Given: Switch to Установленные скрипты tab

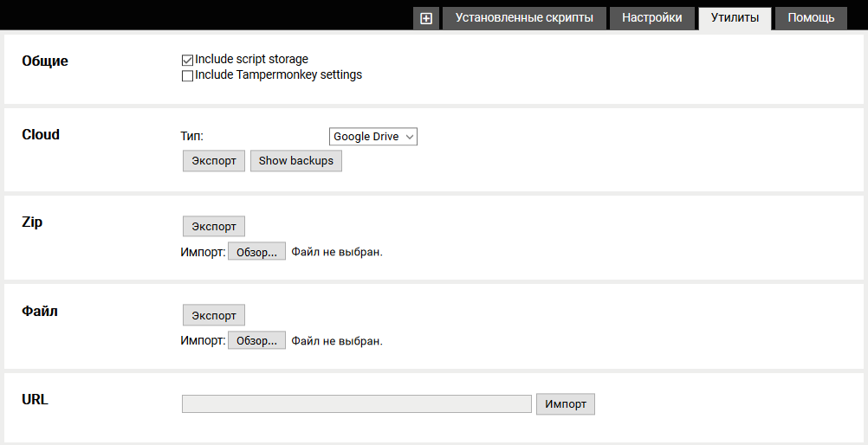Looking at the screenshot, I should click(524, 18).
